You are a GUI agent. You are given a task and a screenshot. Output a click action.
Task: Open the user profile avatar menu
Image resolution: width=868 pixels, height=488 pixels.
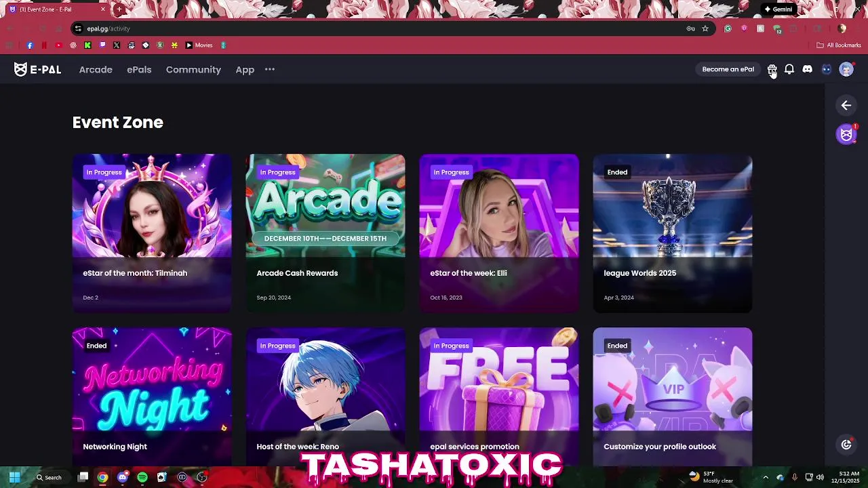click(846, 69)
